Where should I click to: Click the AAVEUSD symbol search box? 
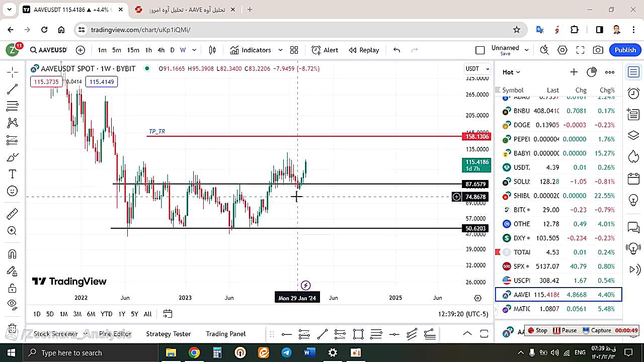tap(48, 50)
